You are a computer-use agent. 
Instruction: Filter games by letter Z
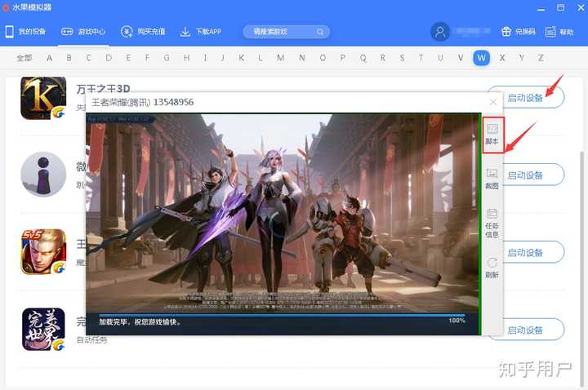coord(541,58)
